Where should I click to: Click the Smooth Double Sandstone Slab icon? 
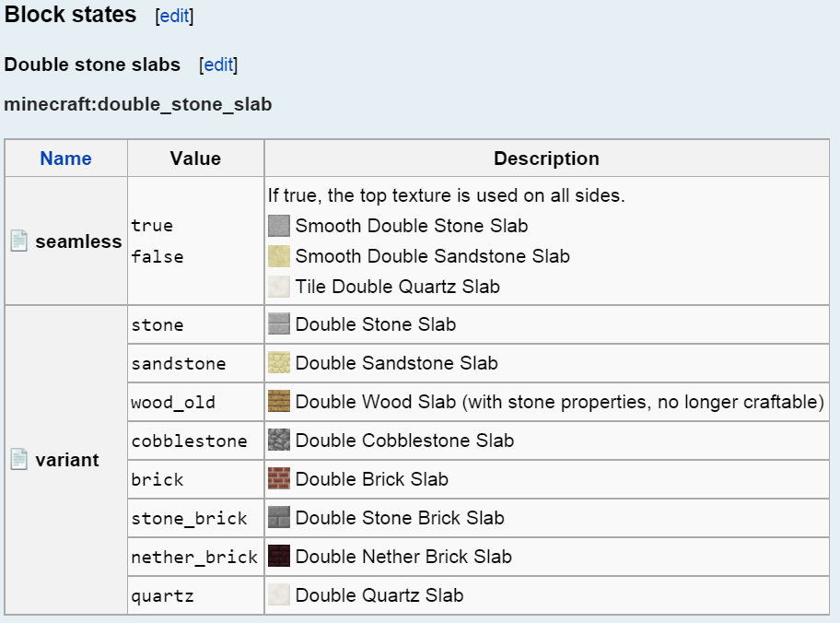click(279, 256)
